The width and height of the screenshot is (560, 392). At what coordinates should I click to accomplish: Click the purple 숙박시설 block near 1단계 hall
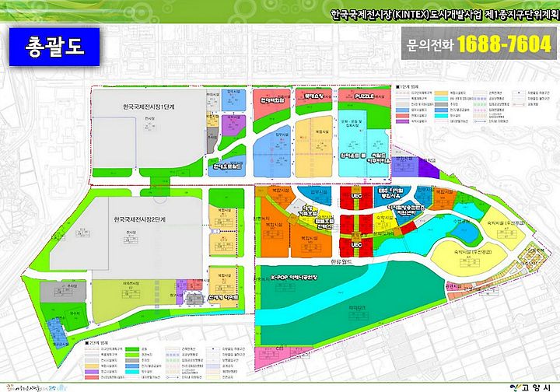[233, 125]
